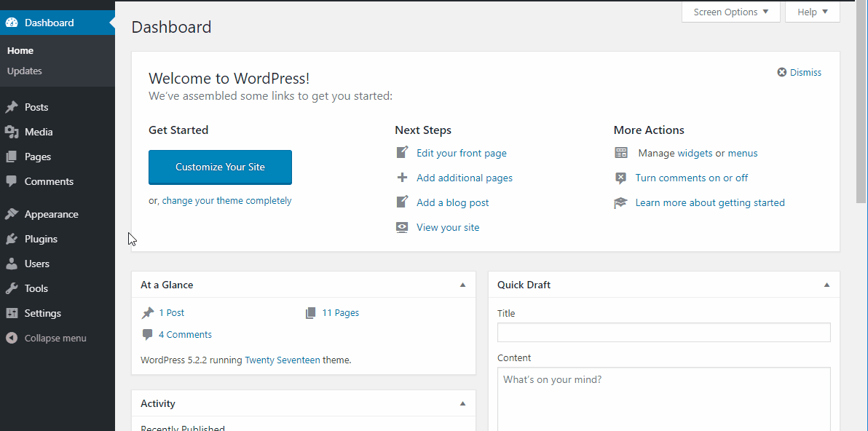Open the Pages menu label

38,157
